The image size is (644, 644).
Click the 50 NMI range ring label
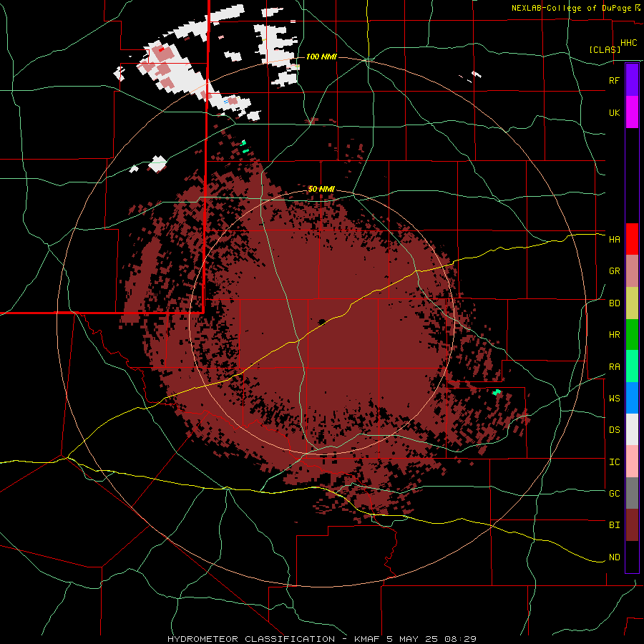(x=321, y=190)
